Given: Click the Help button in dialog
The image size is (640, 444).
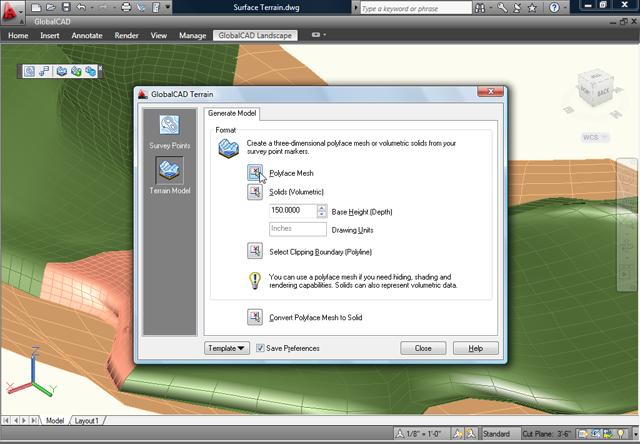Looking at the screenshot, I should (475, 348).
